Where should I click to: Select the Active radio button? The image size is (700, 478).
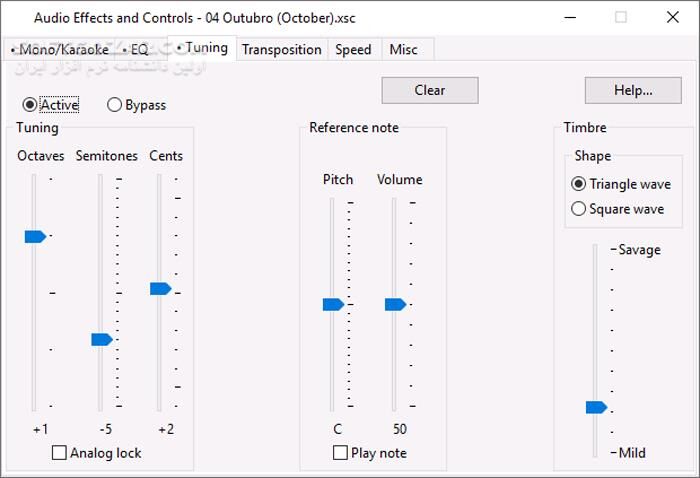click(x=30, y=105)
